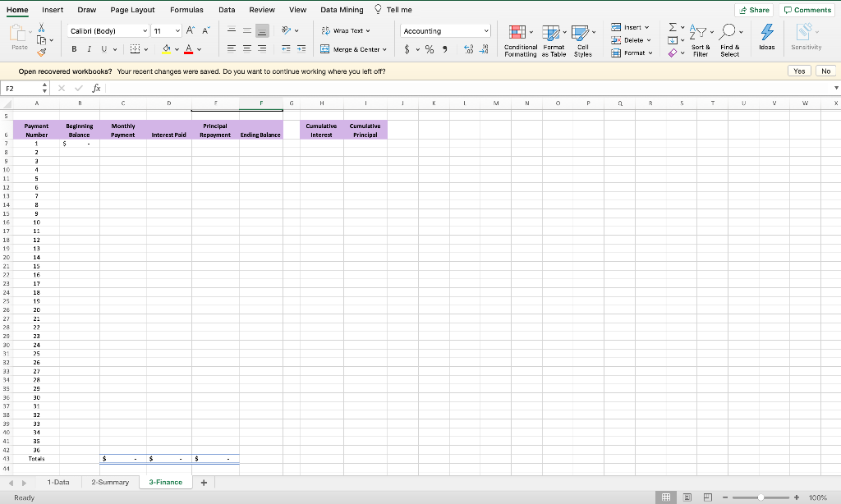The width and height of the screenshot is (841, 504).
Task: Open the Formulas ribbon tab
Action: tap(186, 10)
